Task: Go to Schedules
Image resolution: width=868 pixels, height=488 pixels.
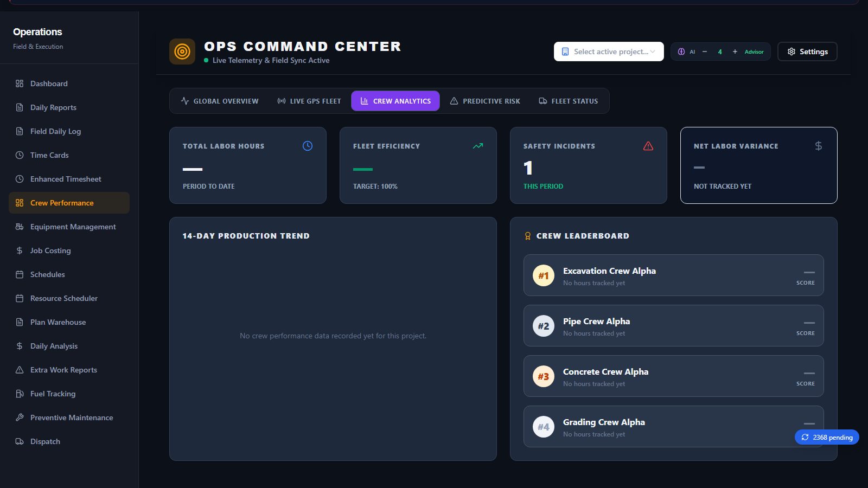Action: (69, 274)
